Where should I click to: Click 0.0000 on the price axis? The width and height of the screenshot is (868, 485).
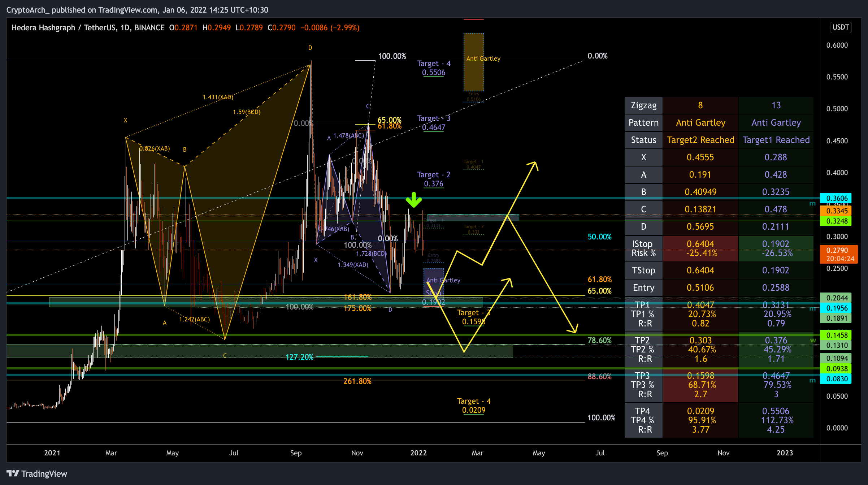click(837, 428)
